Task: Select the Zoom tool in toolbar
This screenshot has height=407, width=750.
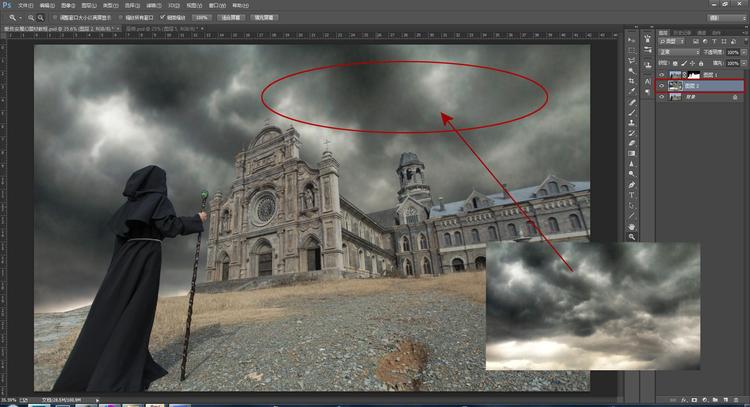Action: click(632, 237)
